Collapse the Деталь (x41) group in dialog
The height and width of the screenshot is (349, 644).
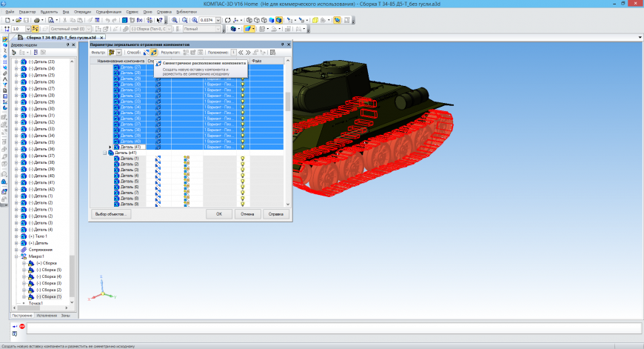click(x=104, y=153)
